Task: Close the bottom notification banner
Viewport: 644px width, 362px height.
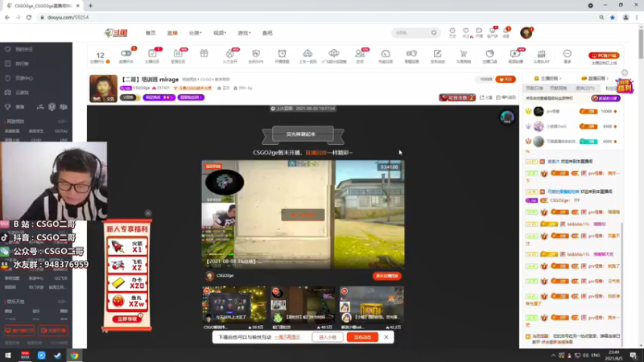Action: pos(386,337)
